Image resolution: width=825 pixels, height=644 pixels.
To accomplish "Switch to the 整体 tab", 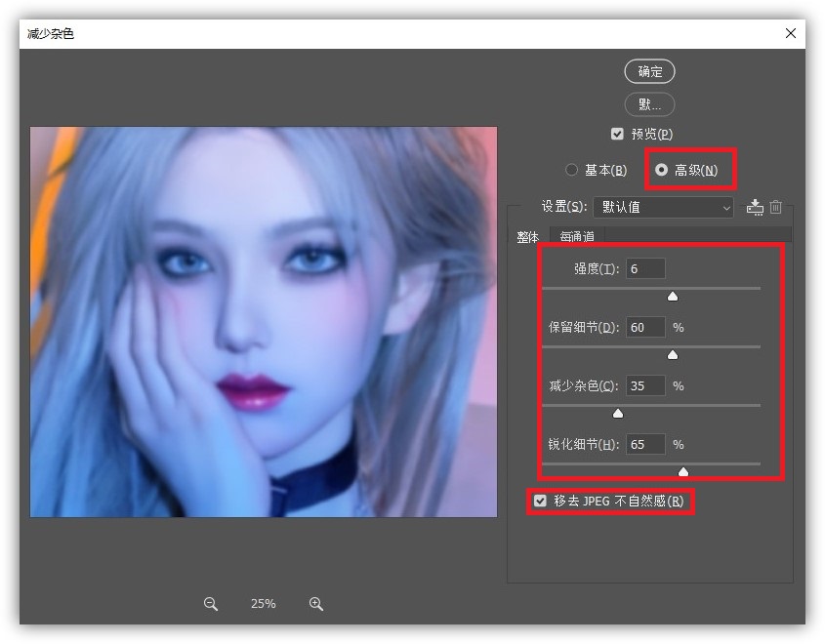I will coord(527,235).
